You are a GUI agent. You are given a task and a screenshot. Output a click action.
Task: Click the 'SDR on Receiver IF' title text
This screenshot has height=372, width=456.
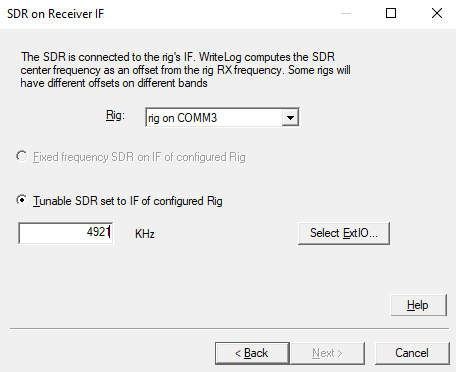(56, 14)
